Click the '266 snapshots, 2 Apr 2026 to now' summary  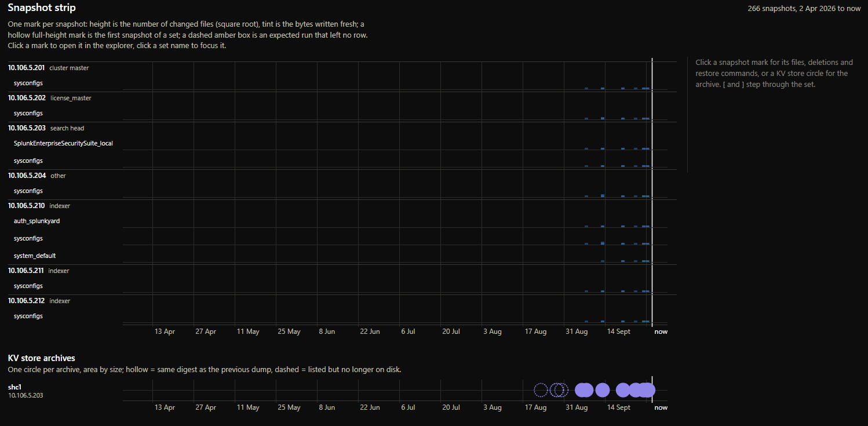(804, 9)
